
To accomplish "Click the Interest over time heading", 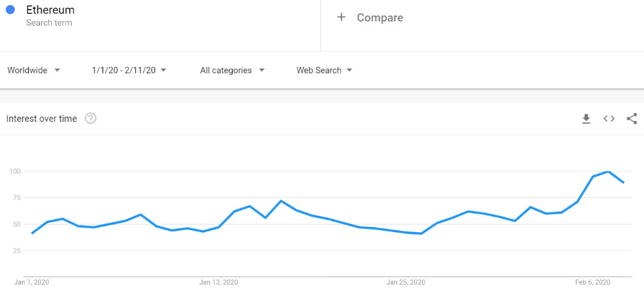I will pos(42,119).
